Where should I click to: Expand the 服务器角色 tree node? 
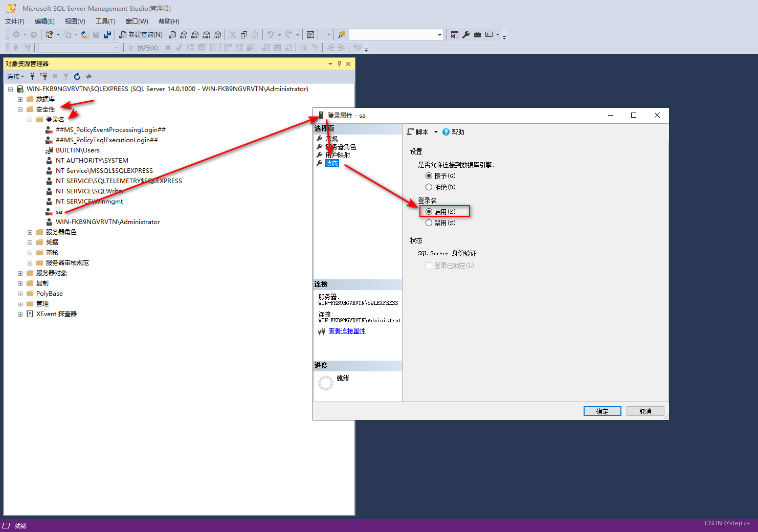30,232
